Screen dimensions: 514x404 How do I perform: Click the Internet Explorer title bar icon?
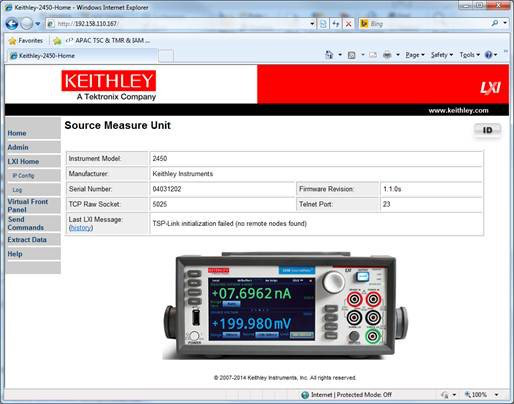[x=9, y=7]
